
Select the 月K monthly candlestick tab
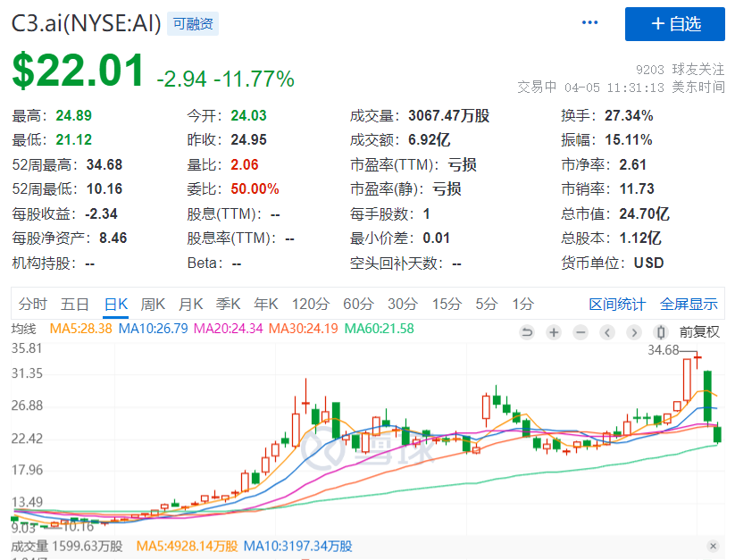coord(190,305)
